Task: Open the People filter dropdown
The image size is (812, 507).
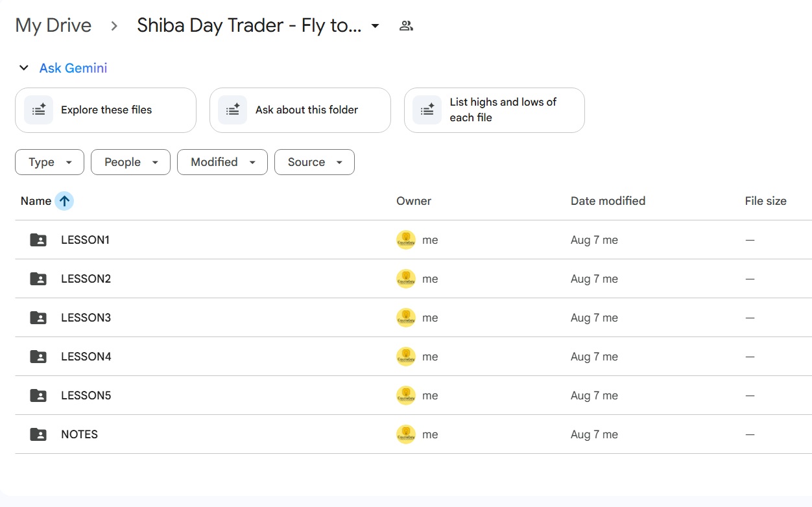Action: (x=130, y=162)
